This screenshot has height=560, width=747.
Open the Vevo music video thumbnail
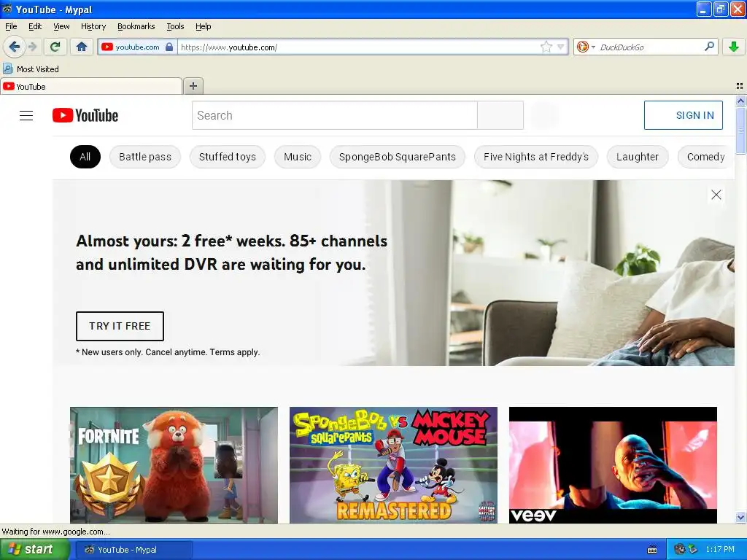point(613,464)
